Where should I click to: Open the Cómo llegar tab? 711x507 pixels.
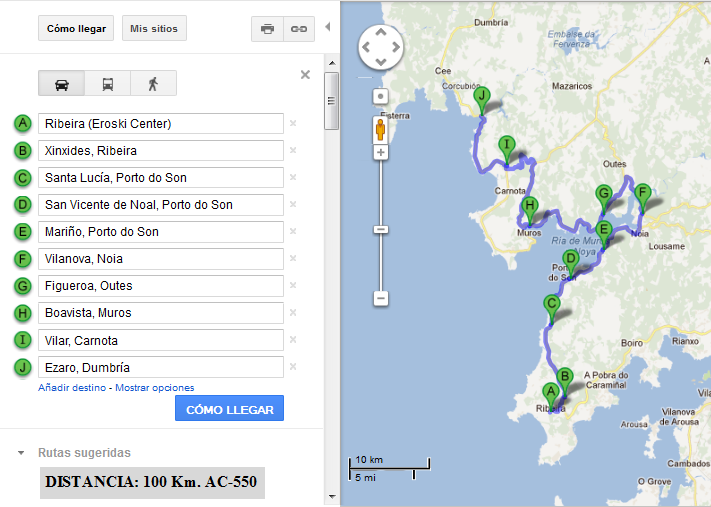pos(77,29)
